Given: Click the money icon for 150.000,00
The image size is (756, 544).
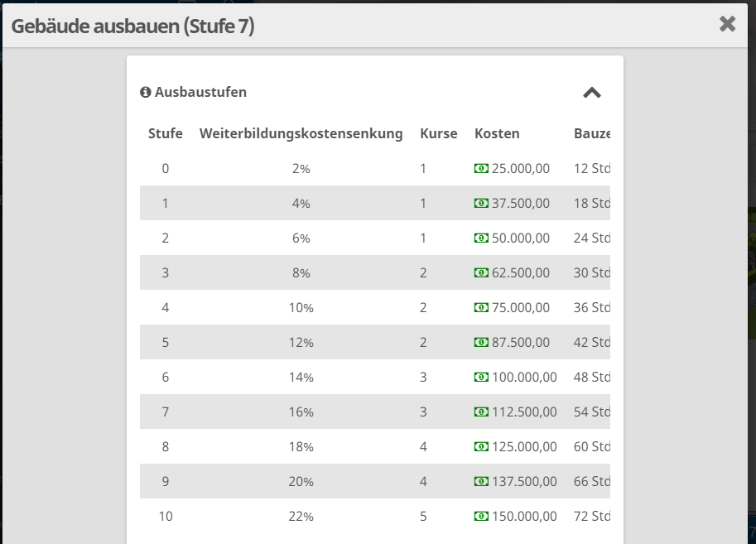Looking at the screenshot, I should coord(481,516).
